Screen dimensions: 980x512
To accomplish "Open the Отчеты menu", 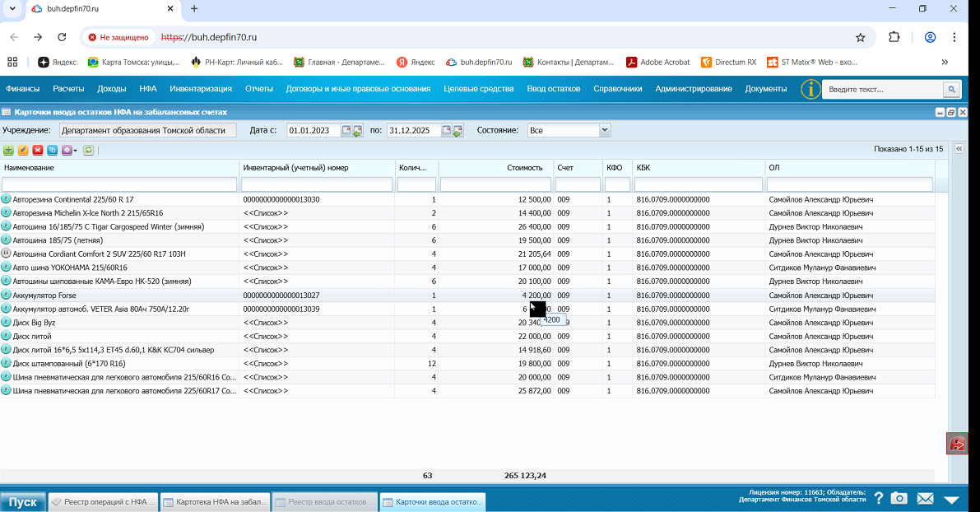I will coord(258,89).
